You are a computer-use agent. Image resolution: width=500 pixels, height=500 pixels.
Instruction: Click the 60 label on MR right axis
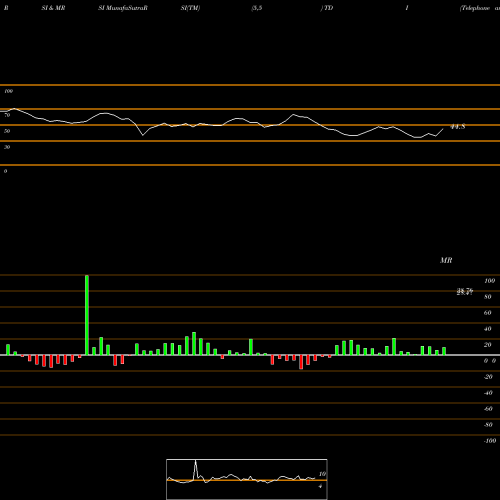(488, 313)
